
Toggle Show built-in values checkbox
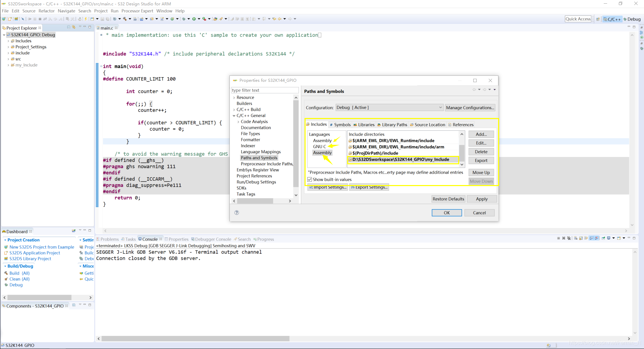(x=310, y=179)
